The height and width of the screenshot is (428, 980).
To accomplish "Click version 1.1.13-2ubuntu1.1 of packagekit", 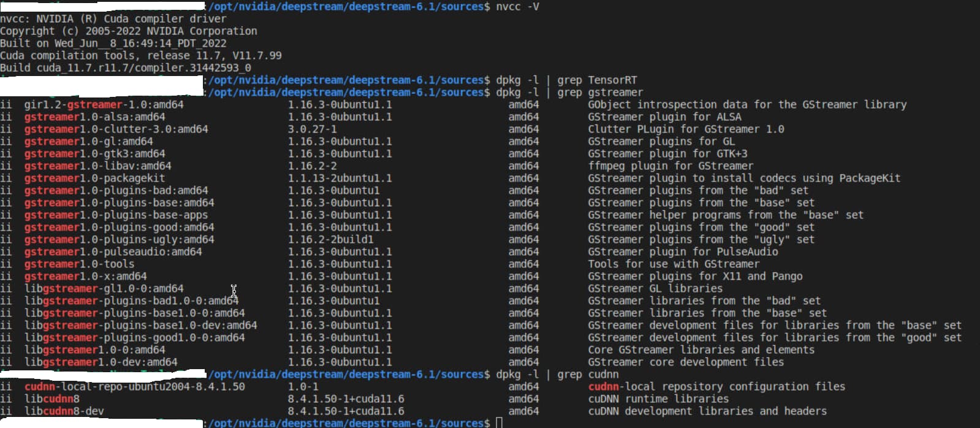I will (x=340, y=178).
